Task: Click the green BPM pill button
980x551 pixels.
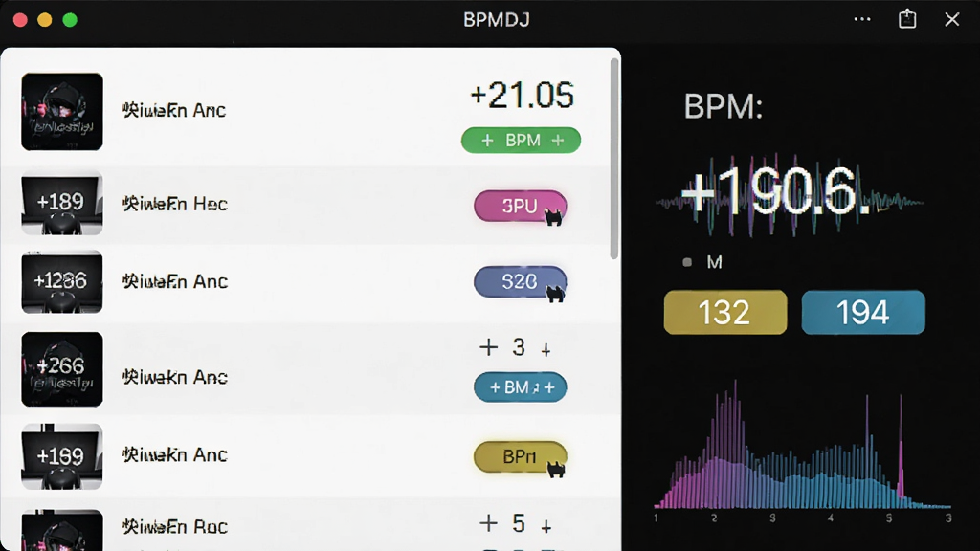Action: point(521,140)
